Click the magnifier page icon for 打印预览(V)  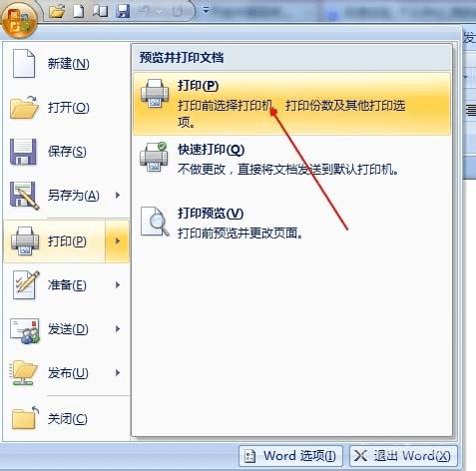coord(155,221)
